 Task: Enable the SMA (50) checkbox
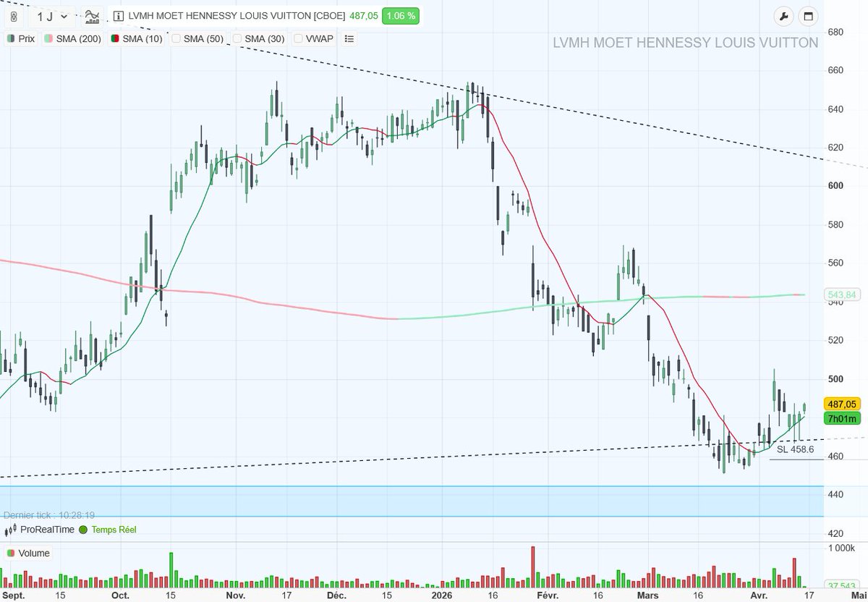(x=176, y=38)
